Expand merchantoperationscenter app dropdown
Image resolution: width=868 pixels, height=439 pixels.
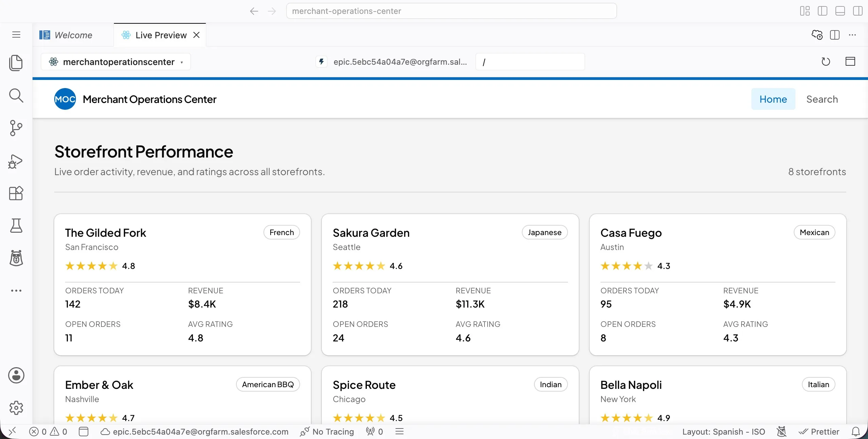point(116,62)
